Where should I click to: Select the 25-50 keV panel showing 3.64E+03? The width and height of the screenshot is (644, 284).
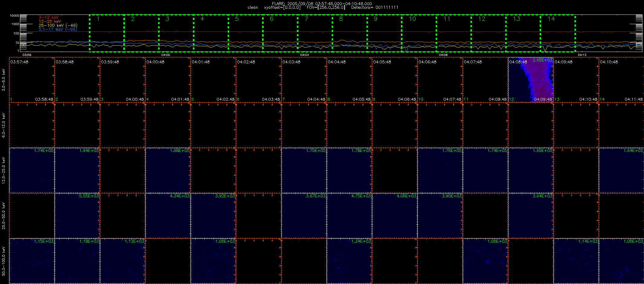click(531, 216)
